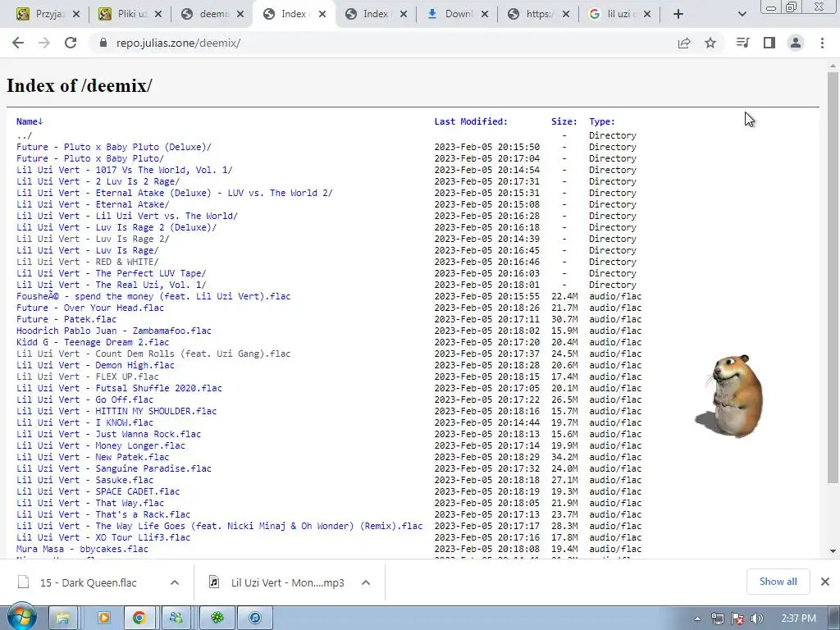Image resolution: width=840 pixels, height=630 pixels.
Task: Sort the listing by Name
Action: pyautogui.click(x=30, y=121)
